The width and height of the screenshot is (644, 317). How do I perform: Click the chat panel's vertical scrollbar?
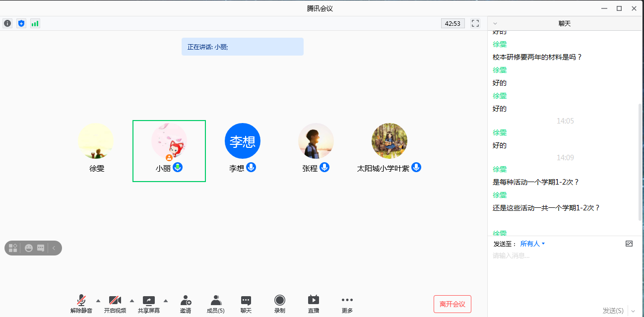640,162
